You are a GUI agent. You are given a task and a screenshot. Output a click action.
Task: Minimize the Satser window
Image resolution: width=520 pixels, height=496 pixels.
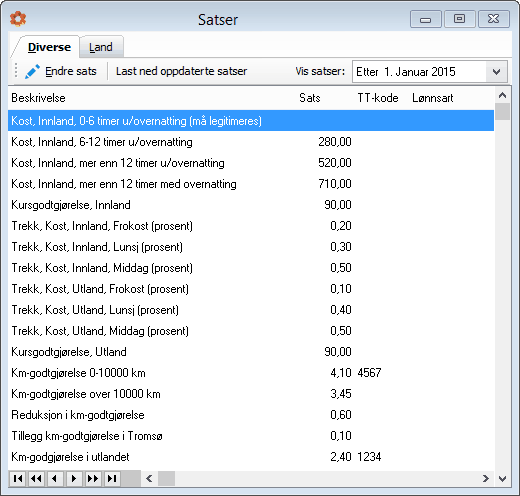point(425,19)
